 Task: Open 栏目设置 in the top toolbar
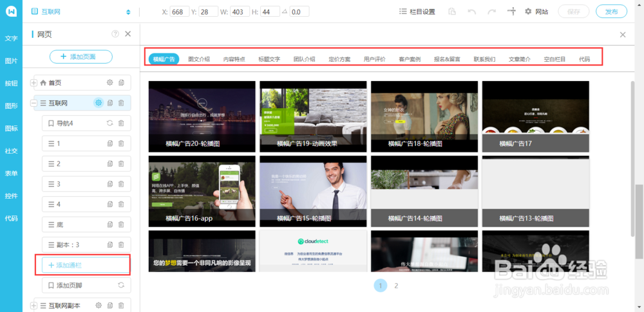pyautogui.click(x=417, y=12)
